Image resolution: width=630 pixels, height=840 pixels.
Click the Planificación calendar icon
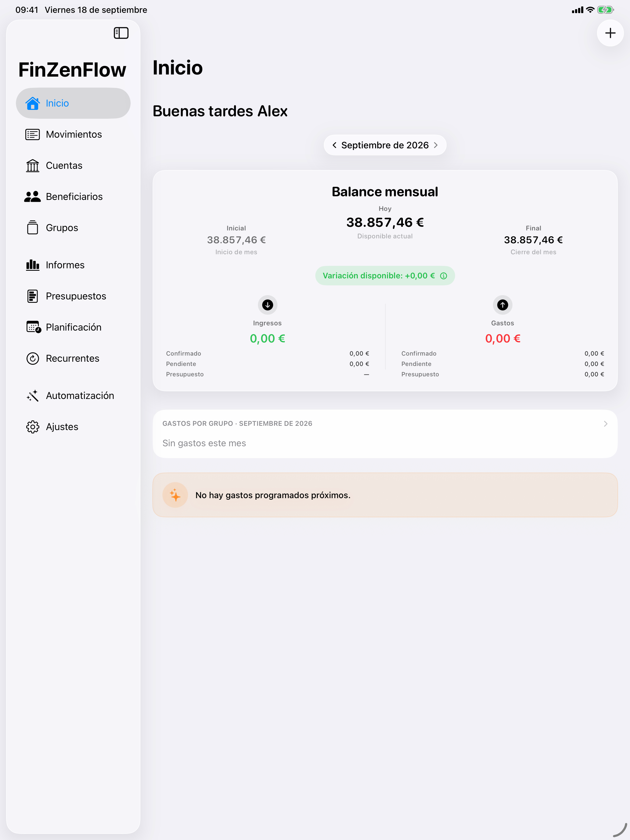(x=33, y=327)
